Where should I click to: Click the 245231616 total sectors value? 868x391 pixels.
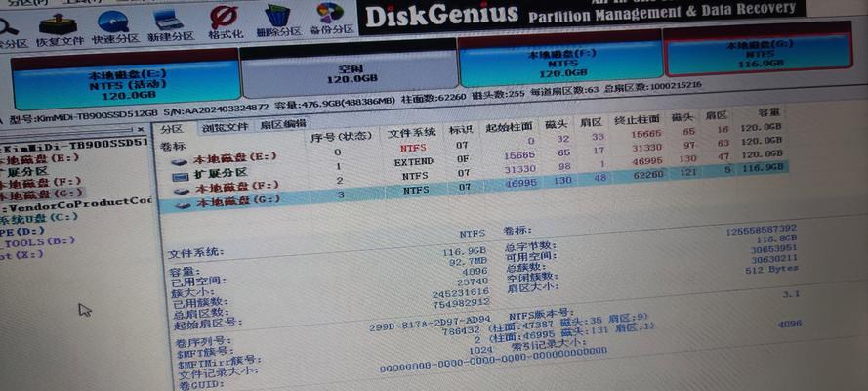click(x=461, y=293)
